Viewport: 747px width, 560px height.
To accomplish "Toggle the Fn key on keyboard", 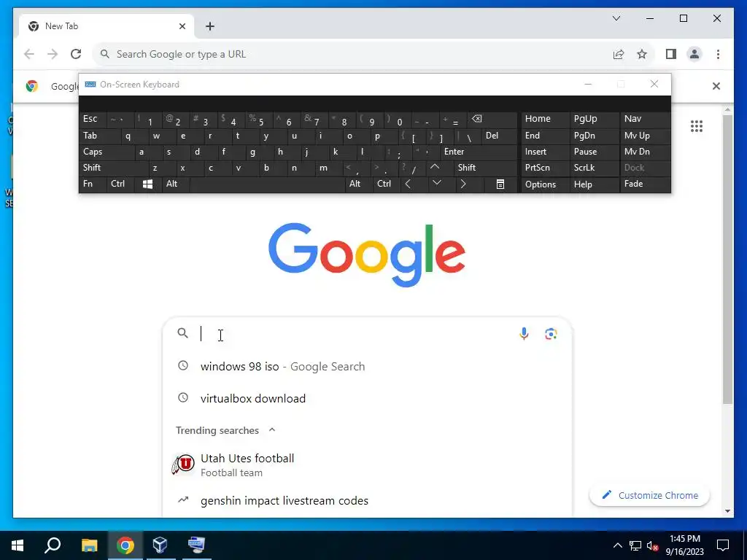I will point(93,184).
